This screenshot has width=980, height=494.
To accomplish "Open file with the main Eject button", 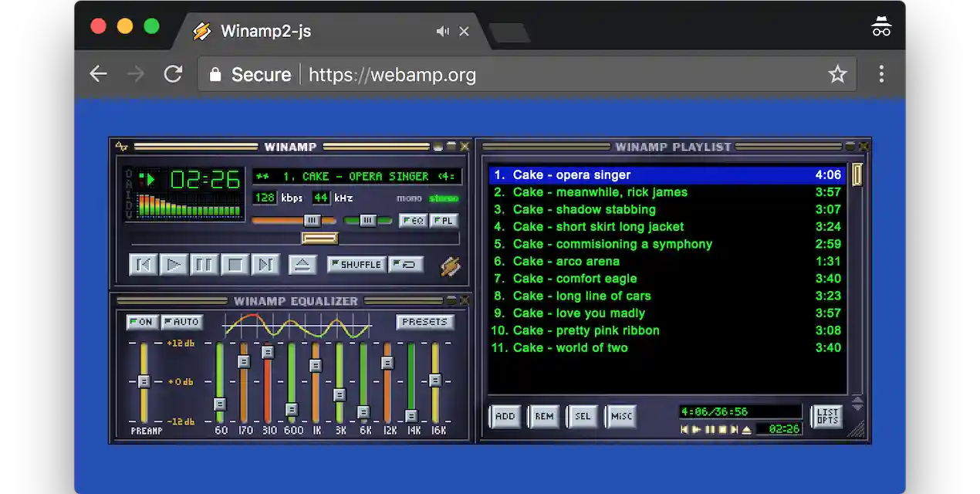I will (302, 265).
